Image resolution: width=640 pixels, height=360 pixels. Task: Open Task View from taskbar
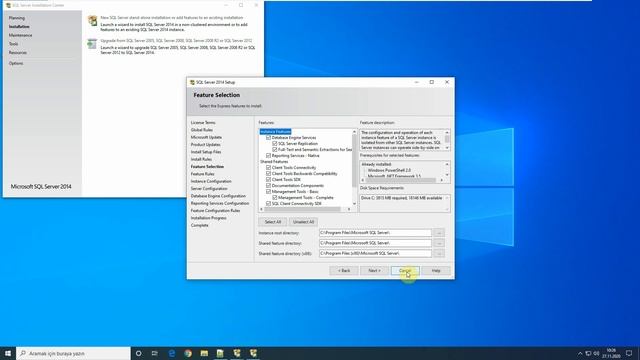[x=155, y=353]
